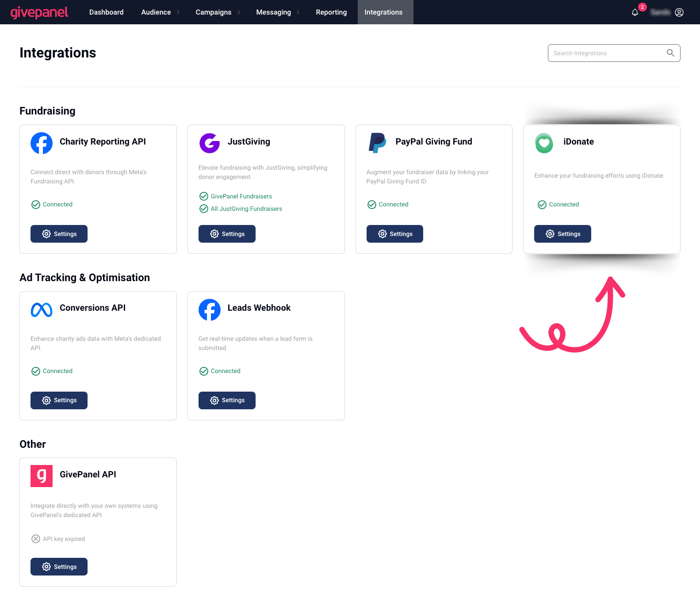This screenshot has width=700, height=606.
Task: Go to the Reporting page
Action: (x=331, y=12)
